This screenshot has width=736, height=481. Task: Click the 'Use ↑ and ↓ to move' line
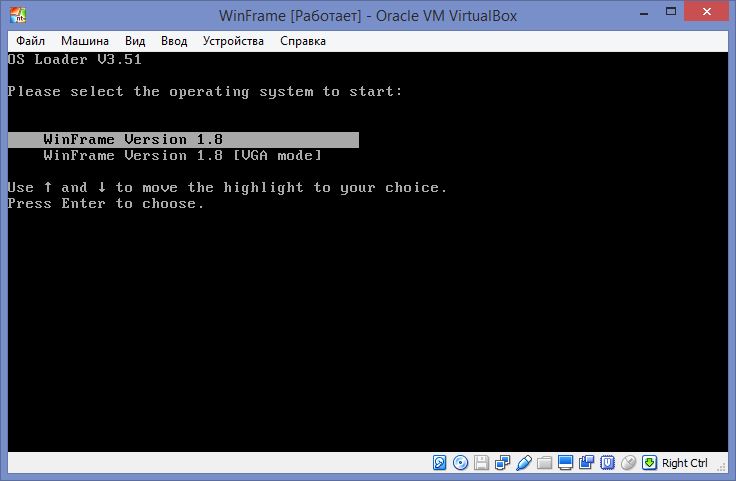coord(228,188)
